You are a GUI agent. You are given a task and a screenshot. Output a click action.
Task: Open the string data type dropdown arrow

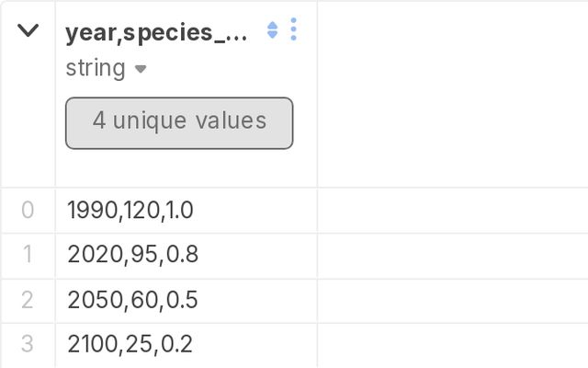click(141, 69)
